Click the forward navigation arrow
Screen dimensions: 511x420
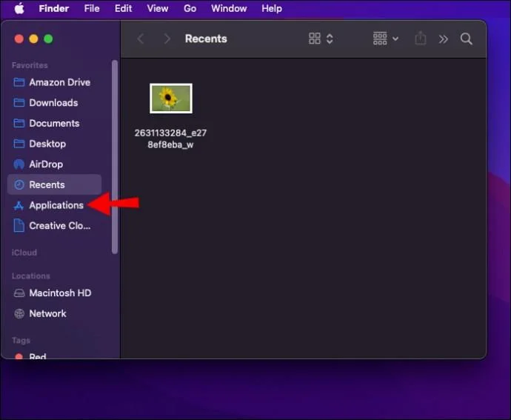point(167,39)
